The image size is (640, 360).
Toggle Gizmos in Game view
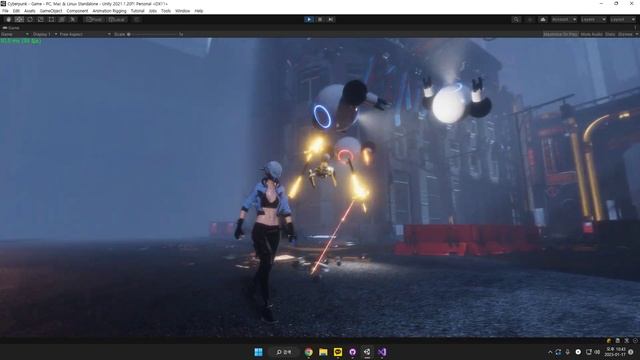pos(625,34)
